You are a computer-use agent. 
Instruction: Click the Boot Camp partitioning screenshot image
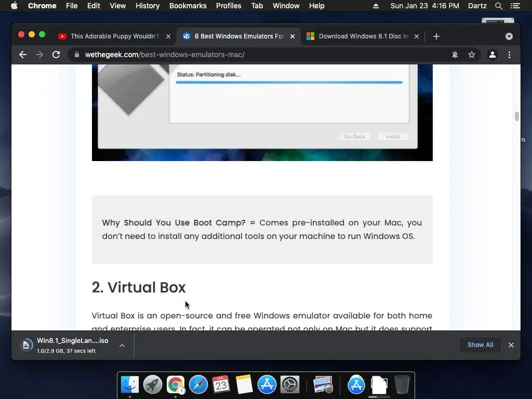pyautogui.click(x=262, y=113)
